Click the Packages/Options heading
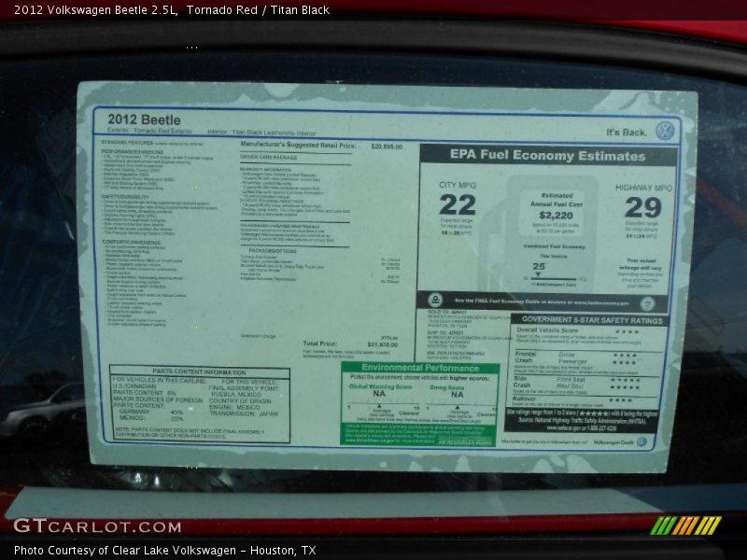This screenshot has height=560, width=747. coord(272,250)
